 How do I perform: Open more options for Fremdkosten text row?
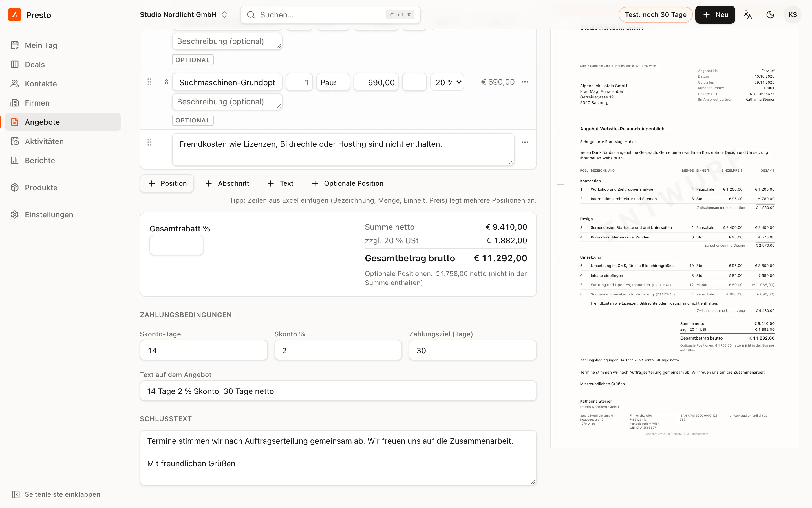525,143
